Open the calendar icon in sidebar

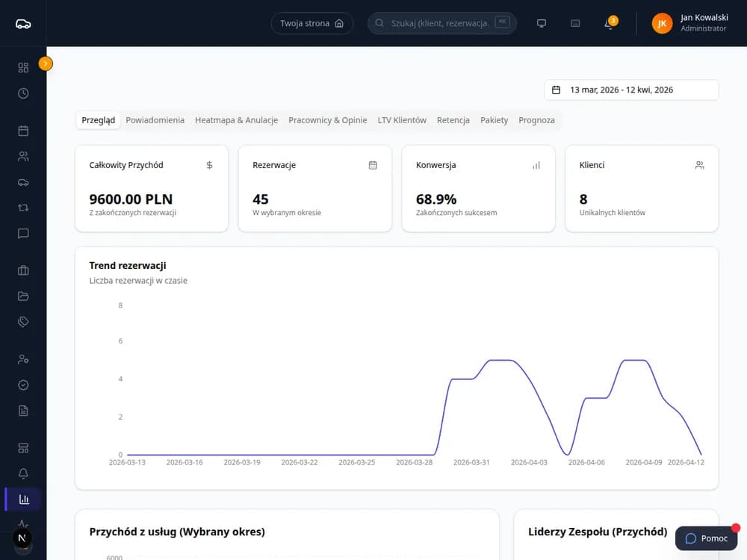(x=23, y=131)
